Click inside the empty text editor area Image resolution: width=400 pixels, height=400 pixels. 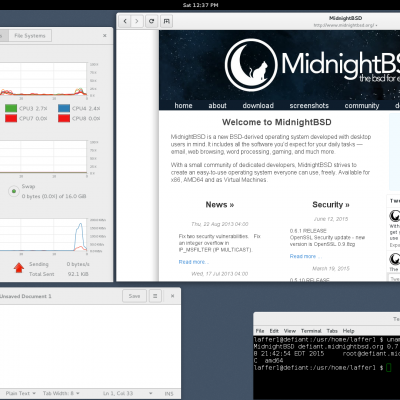90,346
